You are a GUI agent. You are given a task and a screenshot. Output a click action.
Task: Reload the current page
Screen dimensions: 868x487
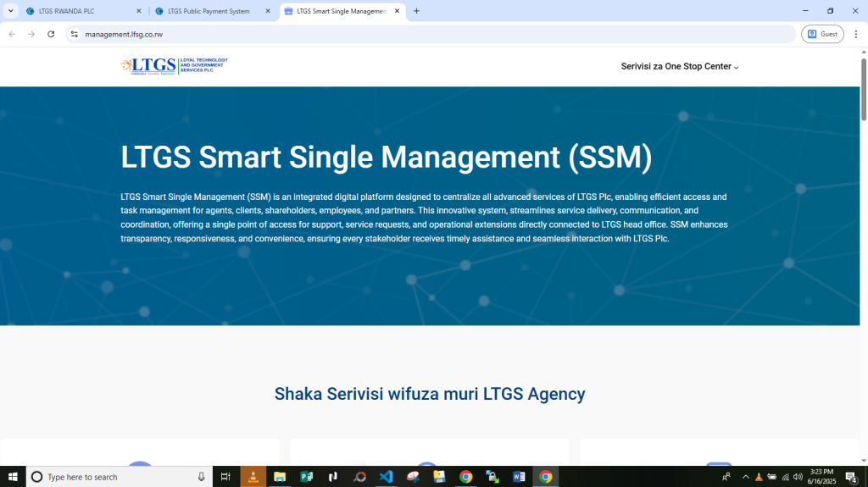[x=51, y=35]
